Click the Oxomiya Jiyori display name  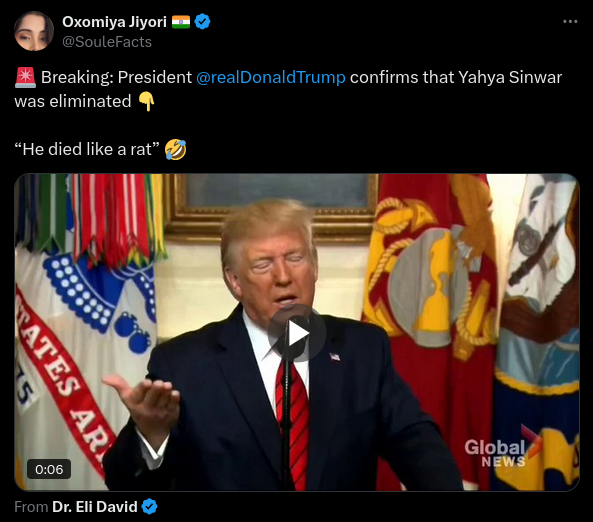coord(114,22)
